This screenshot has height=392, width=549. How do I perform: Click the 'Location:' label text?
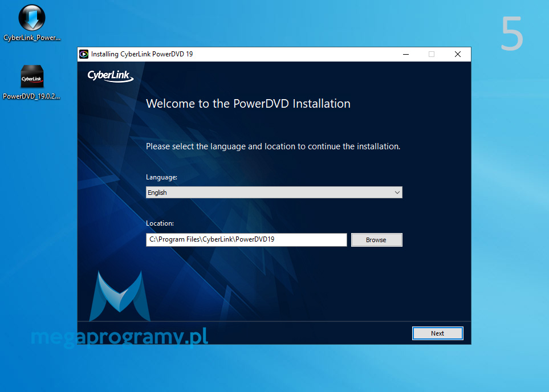click(160, 223)
